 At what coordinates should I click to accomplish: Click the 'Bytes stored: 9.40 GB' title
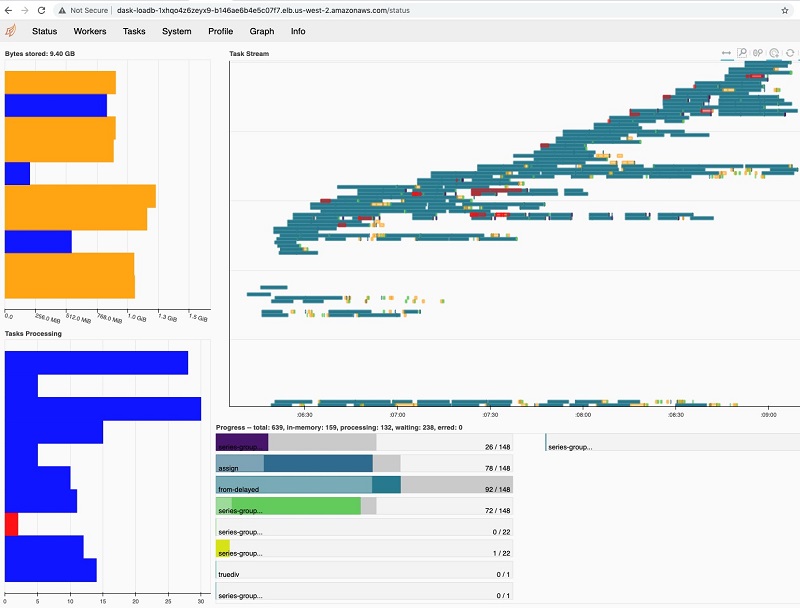click(40, 54)
